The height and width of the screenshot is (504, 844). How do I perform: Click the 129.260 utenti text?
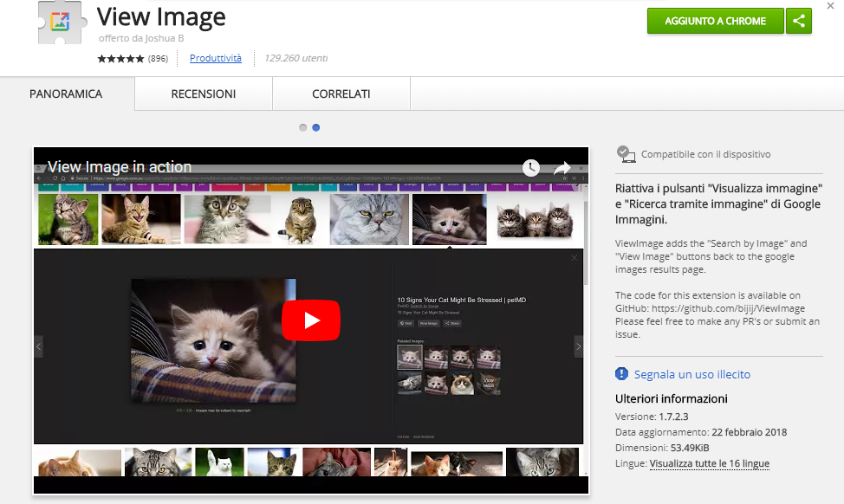click(x=296, y=58)
